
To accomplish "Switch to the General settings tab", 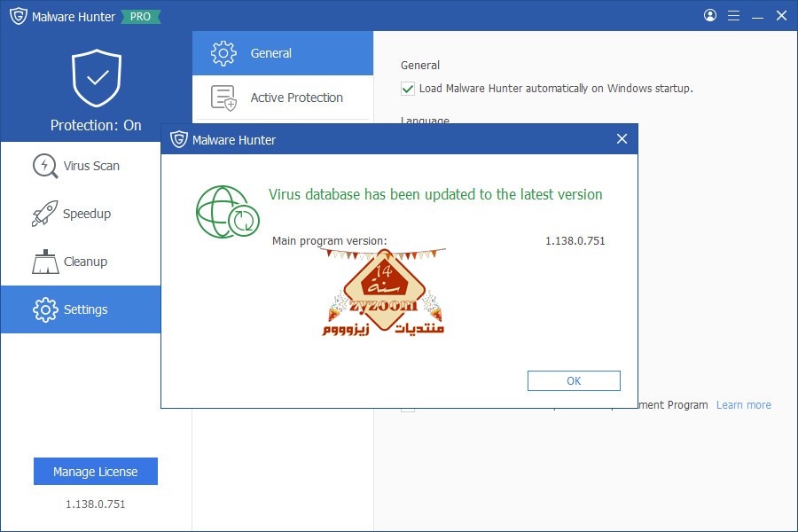I will tap(283, 53).
